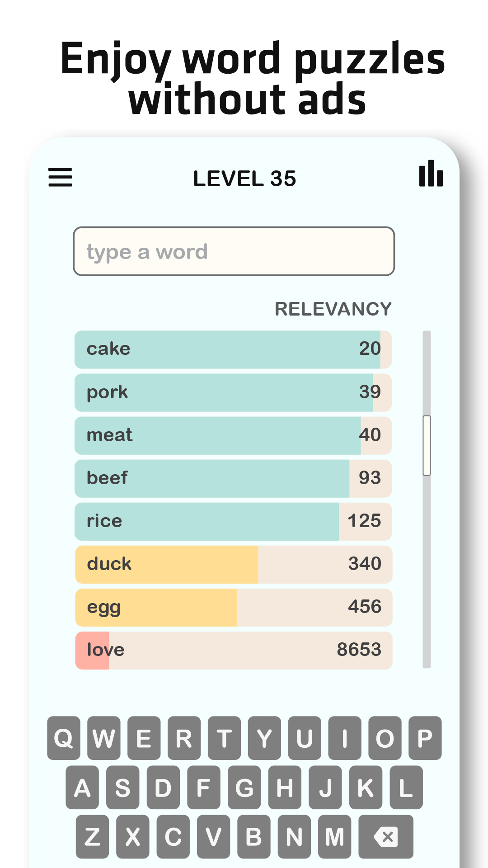The image size is (488, 868).
Task: Click the 'type a word' input field
Action: (x=234, y=251)
